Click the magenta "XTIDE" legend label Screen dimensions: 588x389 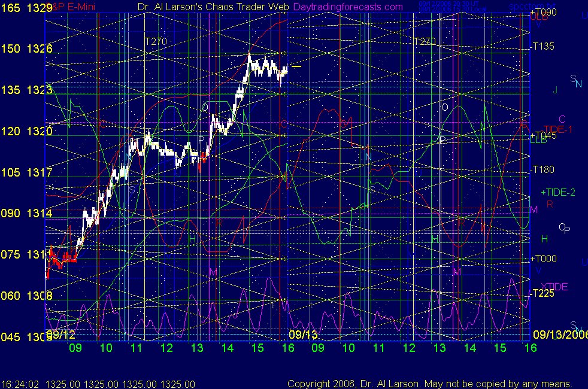554,287
